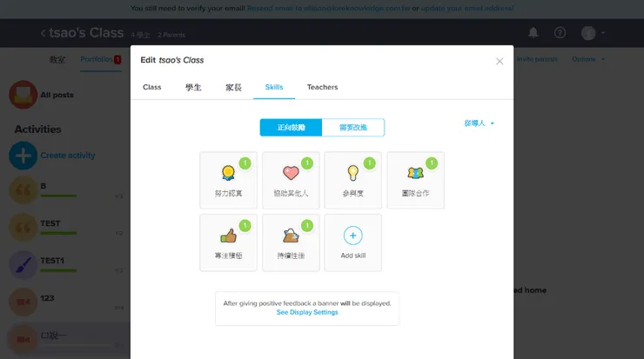Click Invite parents link
The width and height of the screenshot is (644, 359).
tap(537, 59)
